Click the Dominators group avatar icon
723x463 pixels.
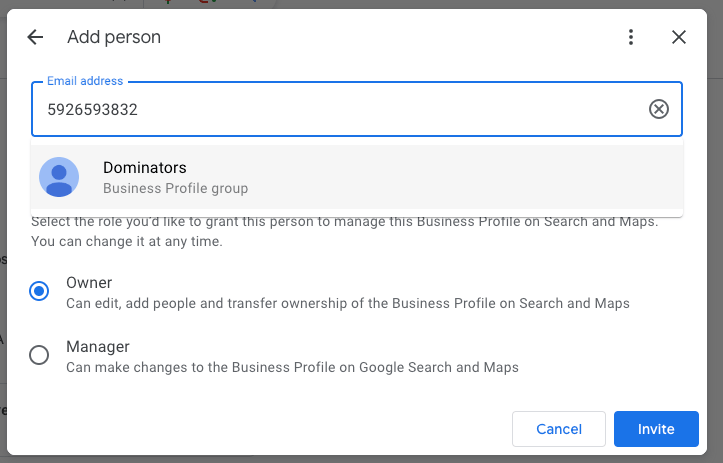click(x=59, y=177)
